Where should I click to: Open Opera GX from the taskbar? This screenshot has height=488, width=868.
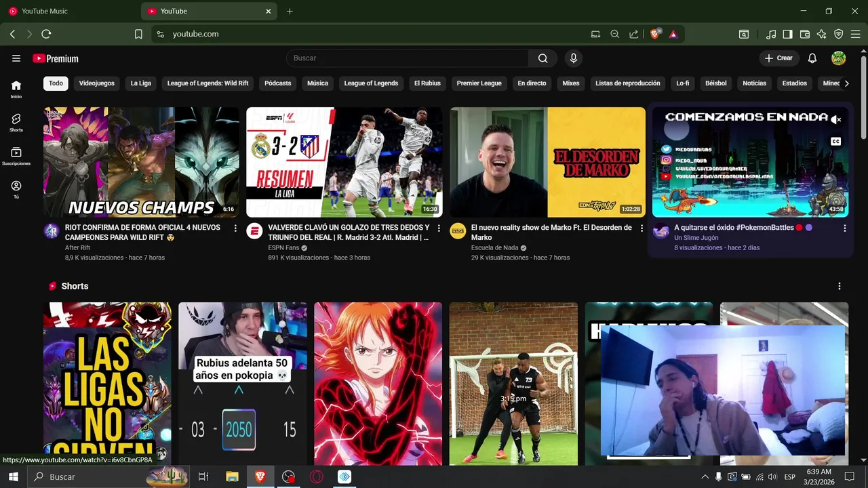pyautogui.click(x=317, y=477)
